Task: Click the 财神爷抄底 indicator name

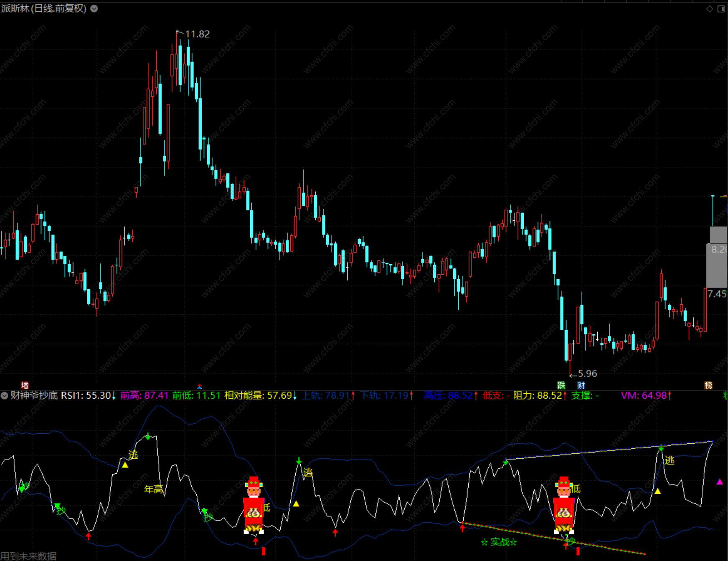Action: click(34, 395)
